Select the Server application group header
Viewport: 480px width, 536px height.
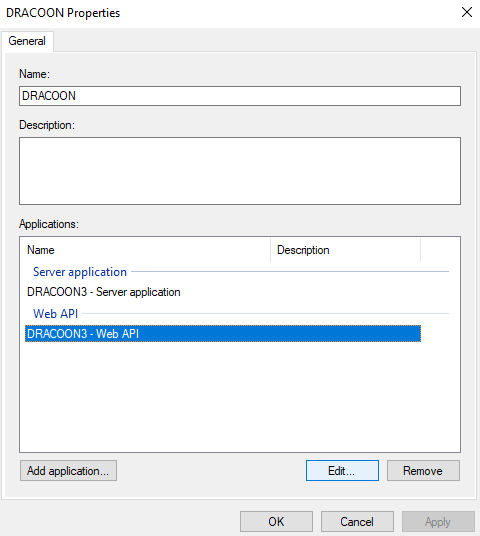tap(80, 272)
